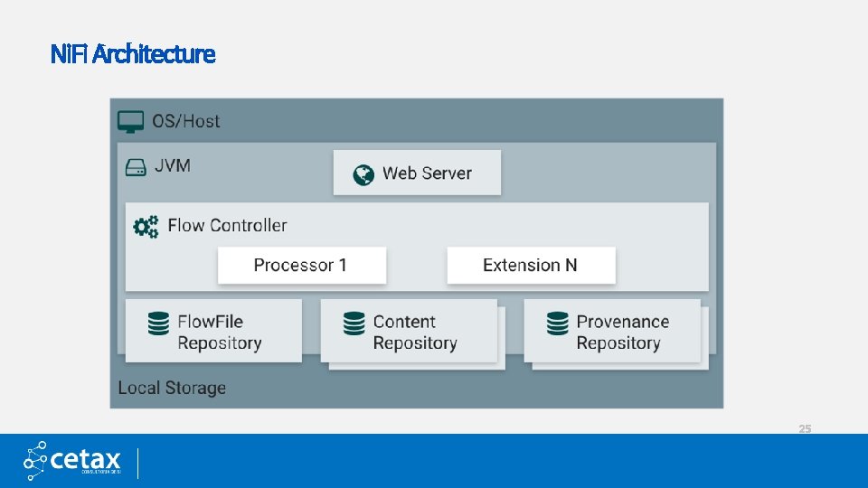This screenshot has width=868, height=488.
Task: Click the OS/Host monitor icon
Action: (x=131, y=120)
